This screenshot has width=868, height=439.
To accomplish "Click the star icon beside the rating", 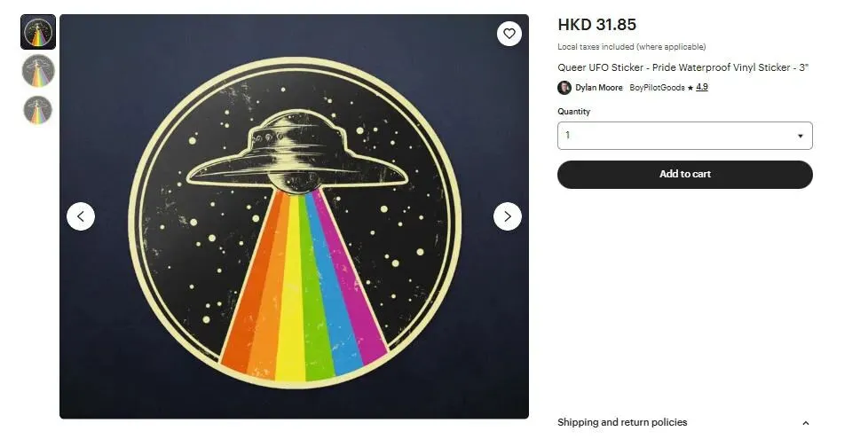I will point(690,88).
